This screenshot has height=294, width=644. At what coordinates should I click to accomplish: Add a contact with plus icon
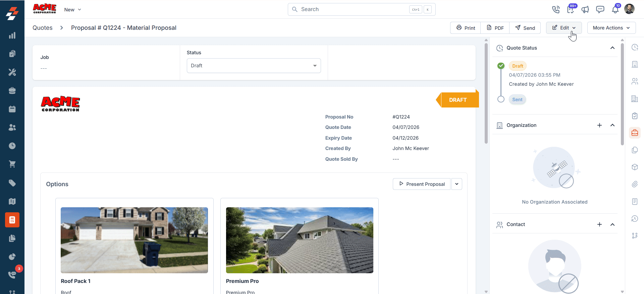click(599, 224)
